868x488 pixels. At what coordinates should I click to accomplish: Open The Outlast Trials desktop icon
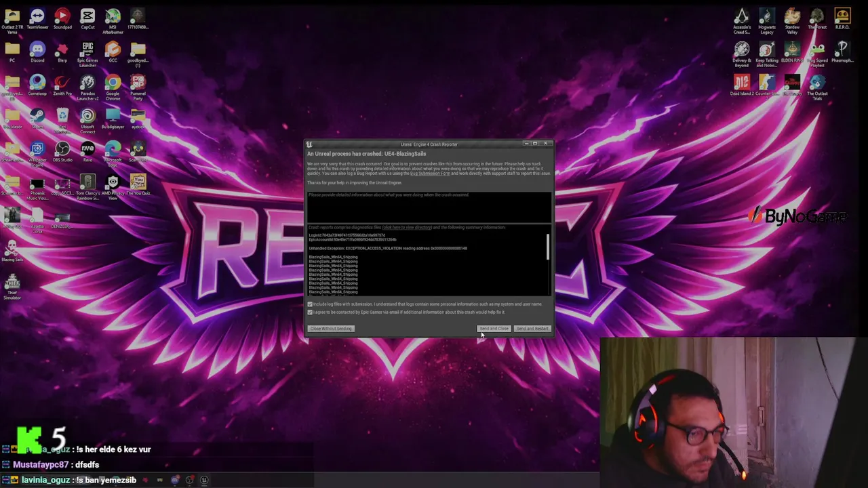click(817, 87)
